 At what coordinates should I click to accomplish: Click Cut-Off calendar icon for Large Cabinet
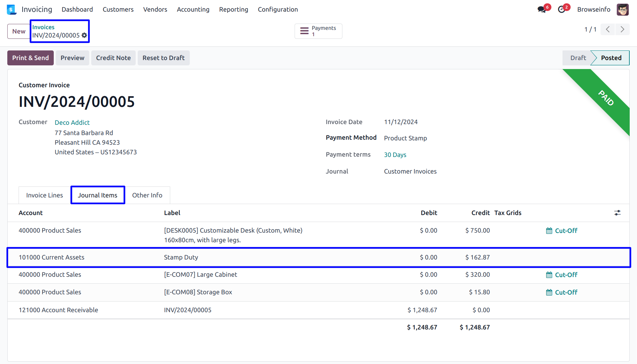(x=549, y=275)
